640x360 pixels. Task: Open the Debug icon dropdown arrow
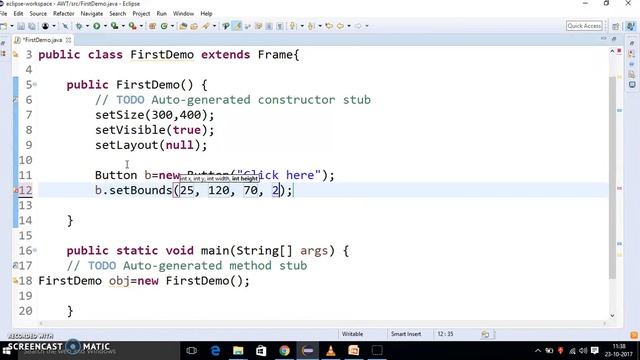(87, 26)
